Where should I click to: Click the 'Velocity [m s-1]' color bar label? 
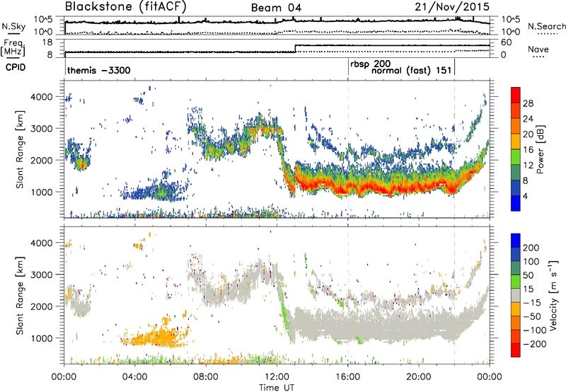point(553,295)
